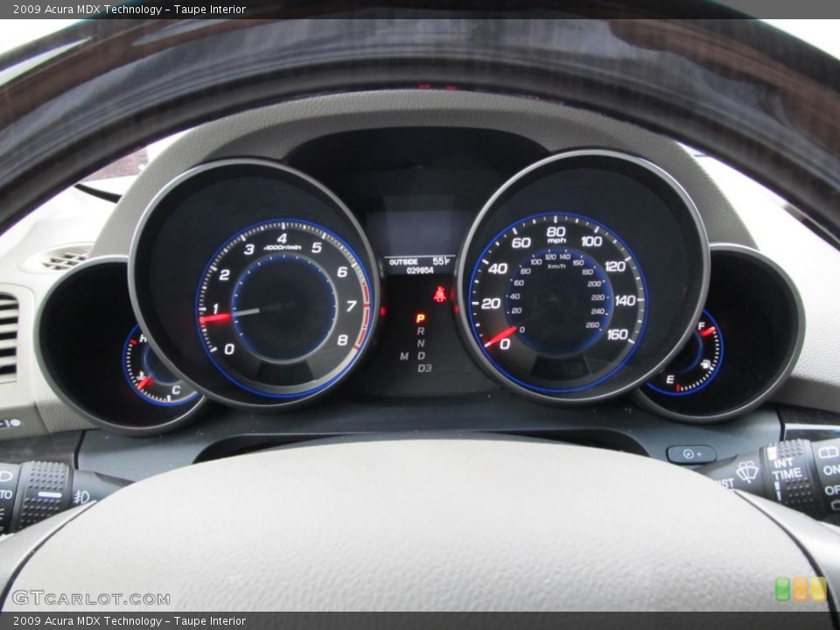Viewport: 840px width, 630px height.
Task: Click the coolant temperature icon on temp gauge
Action: [x=143, y=375]
